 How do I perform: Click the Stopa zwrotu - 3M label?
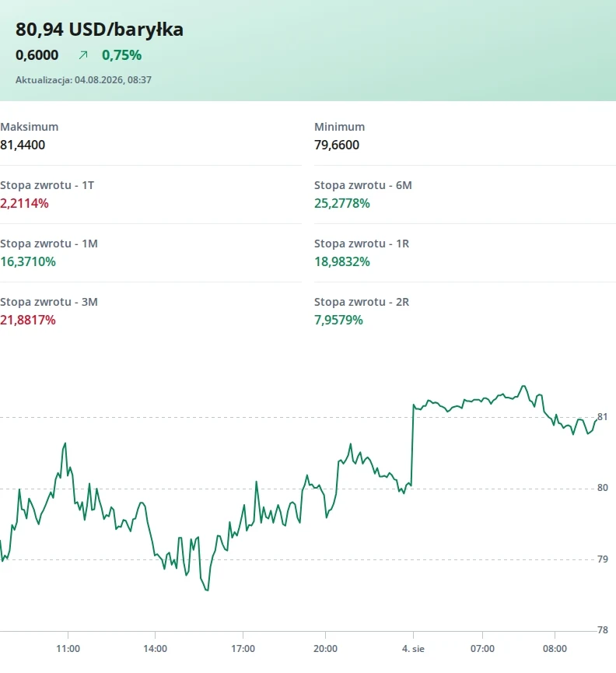pyautogui.click(x=49, y=302)
